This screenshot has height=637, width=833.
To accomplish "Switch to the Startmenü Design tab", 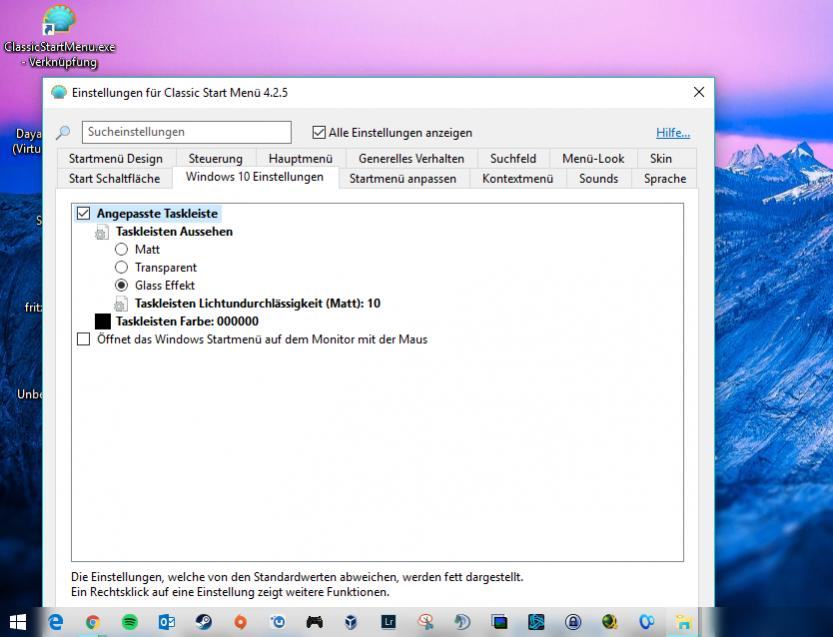I will (115, 158).
